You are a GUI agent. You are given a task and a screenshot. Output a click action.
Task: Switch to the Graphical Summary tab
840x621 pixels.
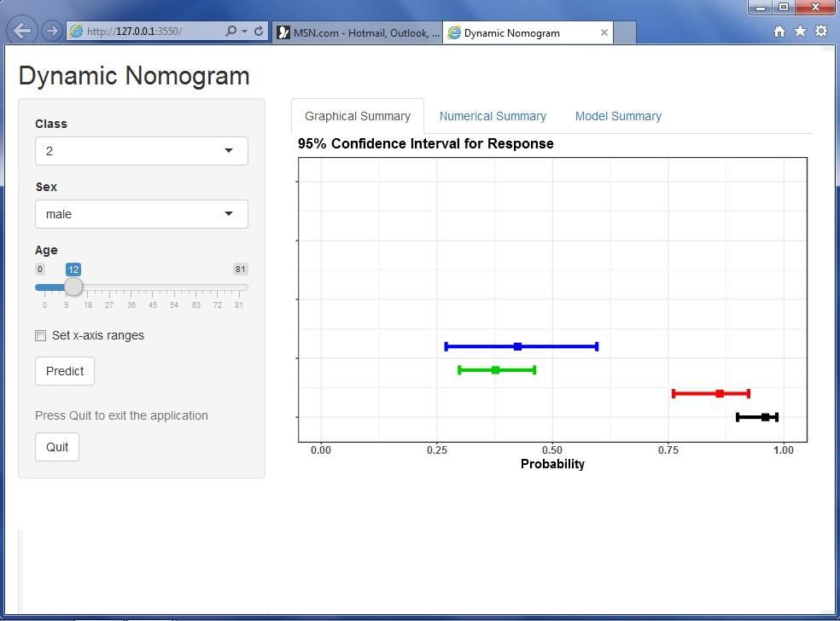pos(358,116)
